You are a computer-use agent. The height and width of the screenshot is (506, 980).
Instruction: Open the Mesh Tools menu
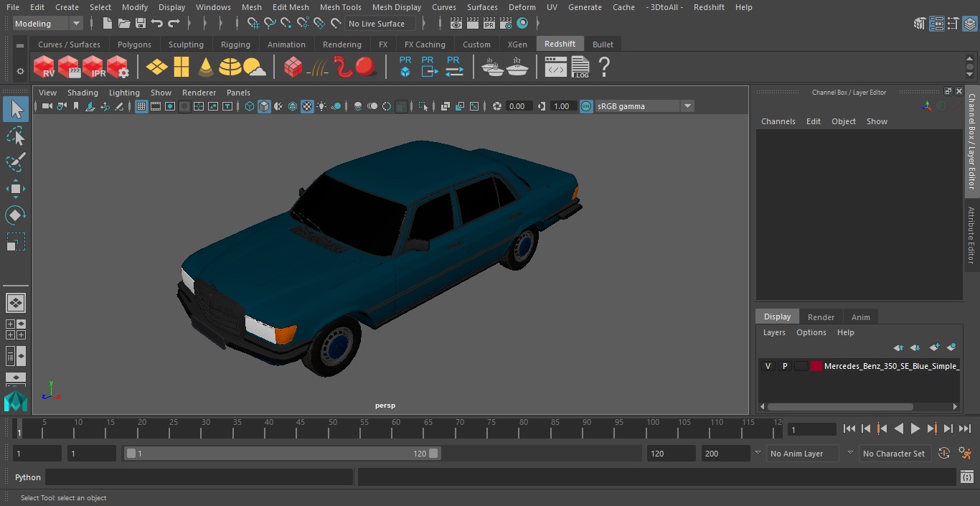(x=340, y=7)
